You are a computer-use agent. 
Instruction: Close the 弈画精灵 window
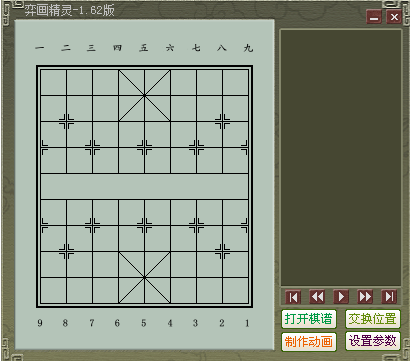point(394,17)
